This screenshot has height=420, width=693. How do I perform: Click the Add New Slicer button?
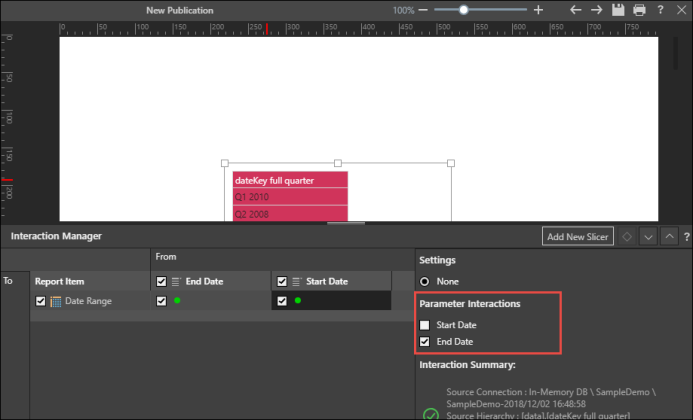[x=576, y=237]
